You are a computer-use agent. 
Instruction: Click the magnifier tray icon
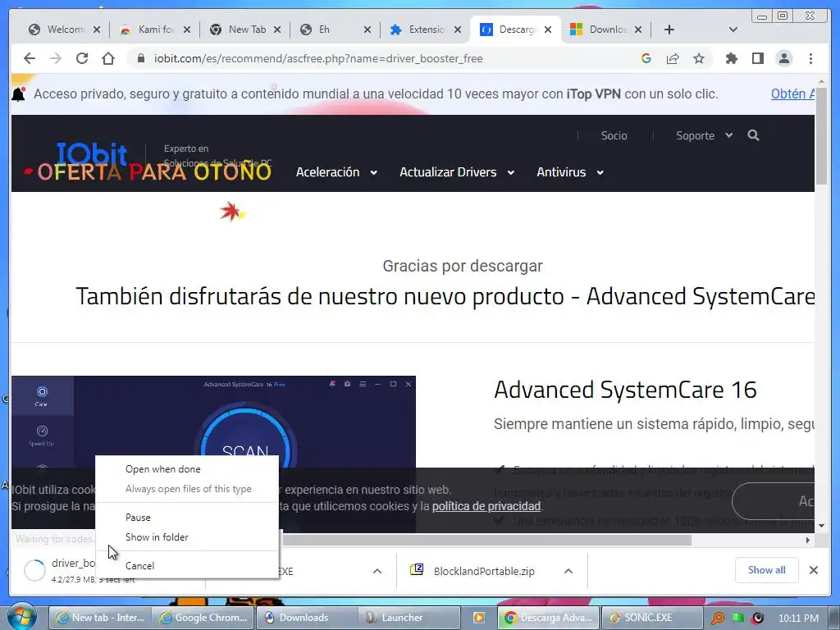pos(717,618)
